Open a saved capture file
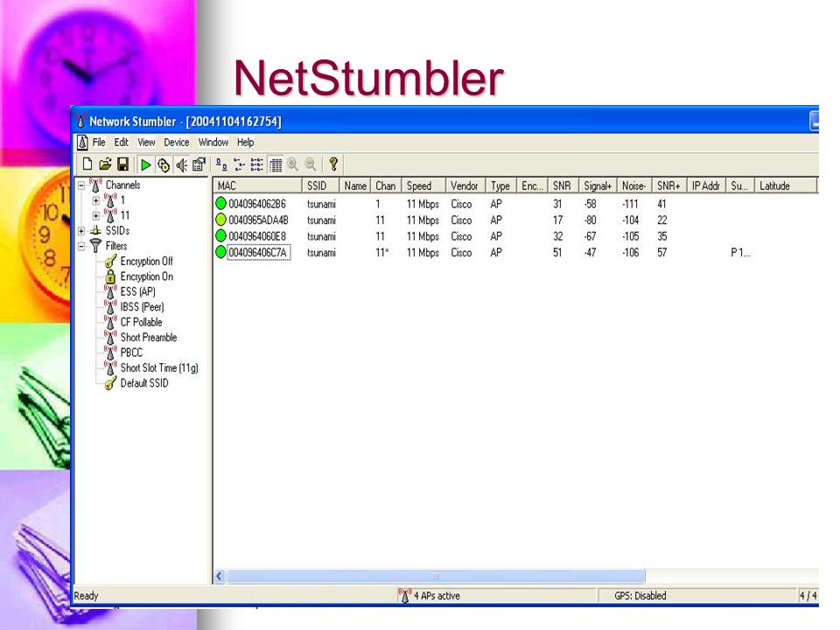840x630 pixels. click(105, 164)
